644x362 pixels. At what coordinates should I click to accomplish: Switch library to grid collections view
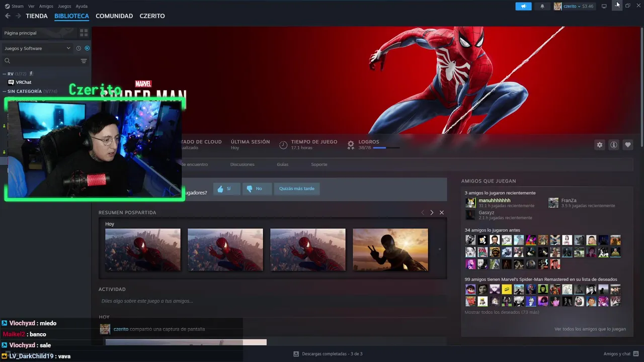tap(84, 33)
